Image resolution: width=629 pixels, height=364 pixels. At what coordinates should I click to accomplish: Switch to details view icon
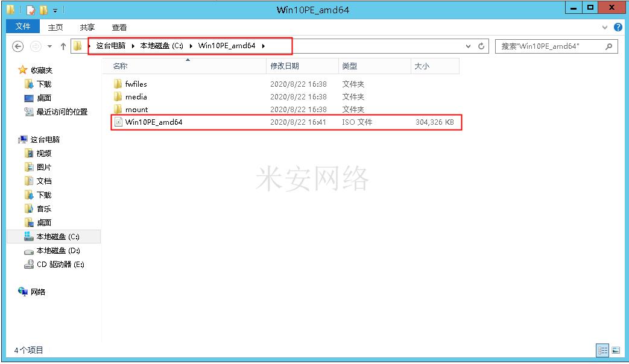pyautogui.click(x=602, y=350)
